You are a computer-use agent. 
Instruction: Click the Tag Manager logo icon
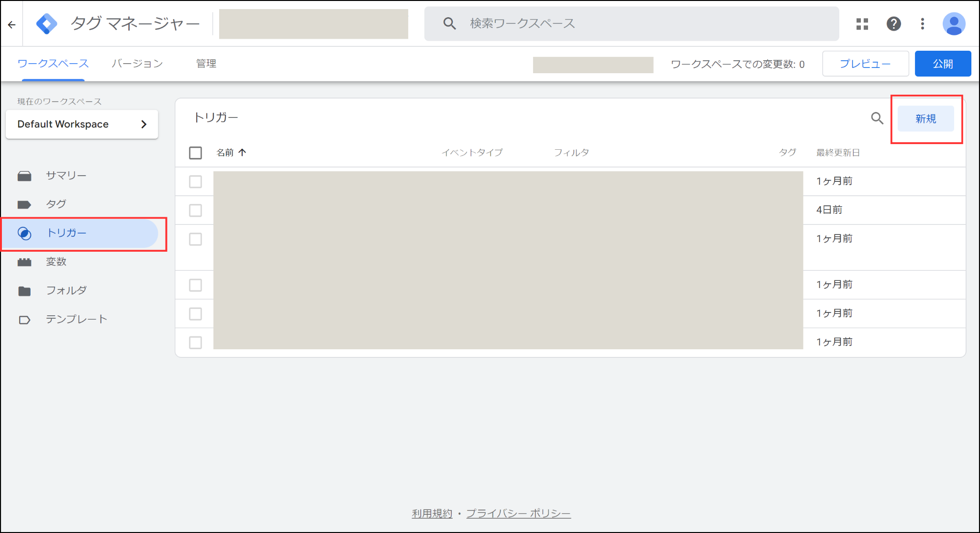(x=46, y=23)
